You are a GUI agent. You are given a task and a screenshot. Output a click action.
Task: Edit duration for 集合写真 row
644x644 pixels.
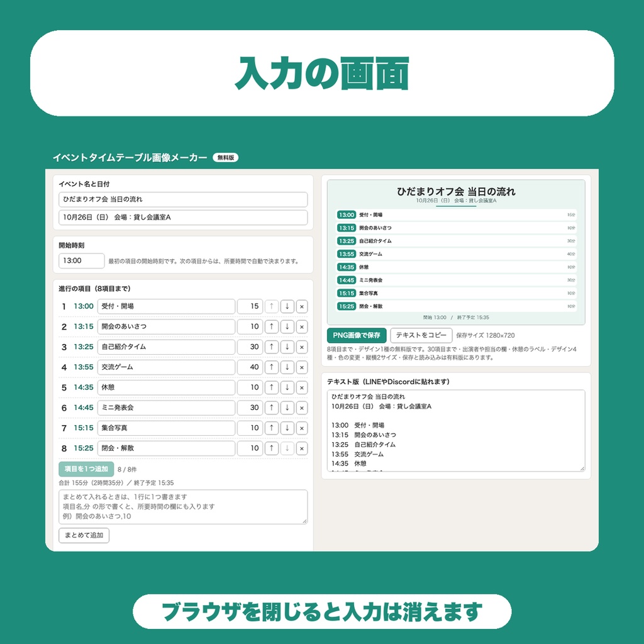coord(250,428)
